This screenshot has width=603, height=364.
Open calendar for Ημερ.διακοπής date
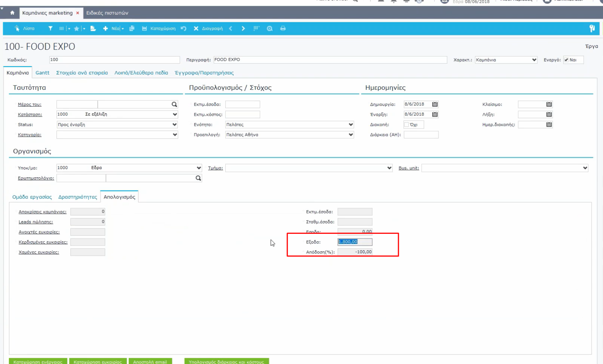point(549,125)
